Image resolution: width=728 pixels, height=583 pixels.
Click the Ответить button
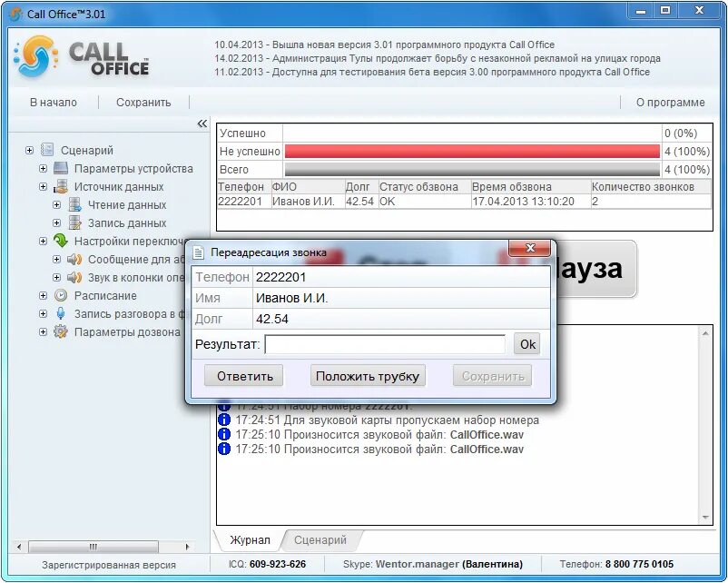click(244, 376)
